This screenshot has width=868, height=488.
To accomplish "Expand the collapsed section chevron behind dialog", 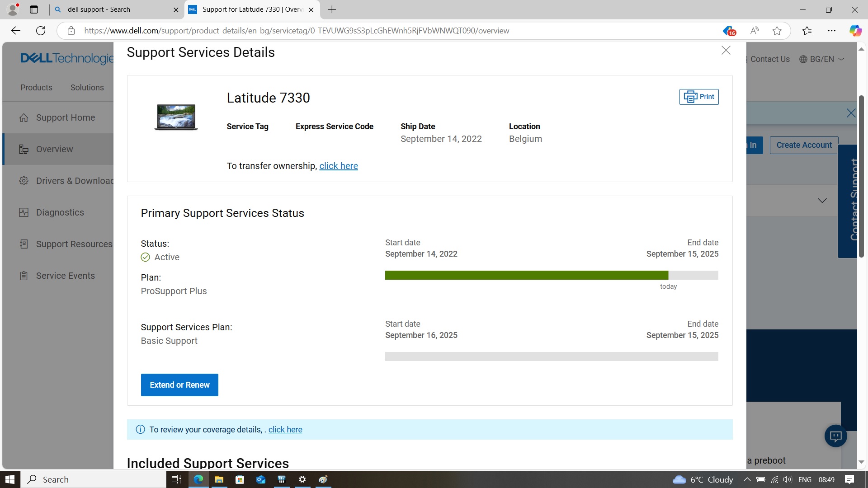I will [822, 201].
